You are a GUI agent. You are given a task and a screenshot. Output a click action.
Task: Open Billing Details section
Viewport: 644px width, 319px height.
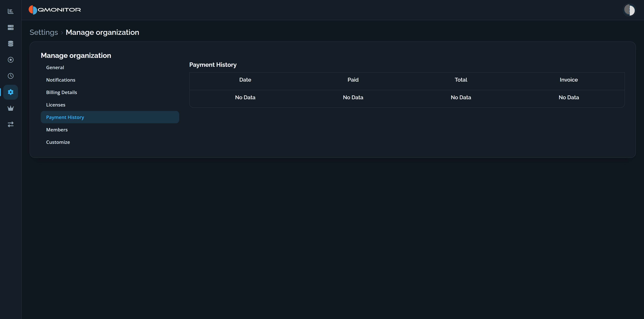click(110, 92)
